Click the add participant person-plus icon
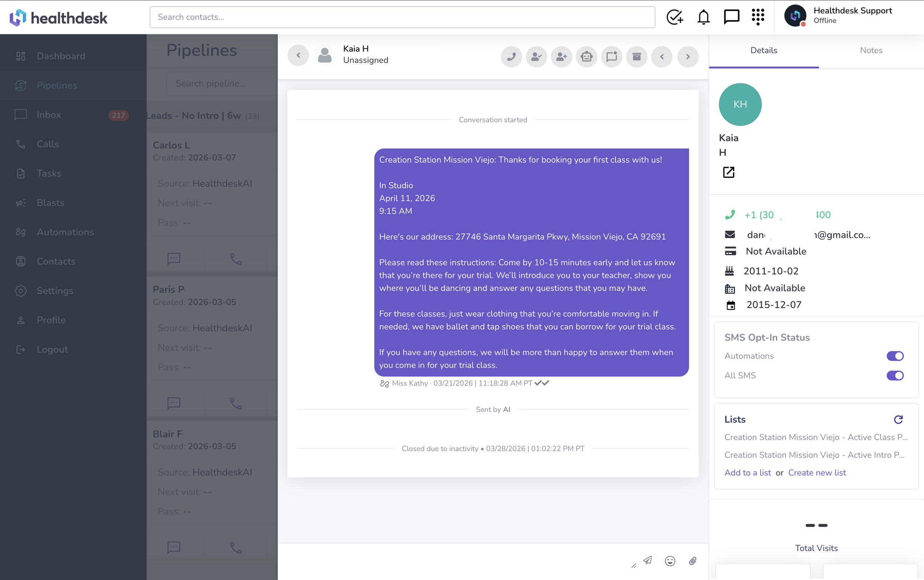The height and width of the screenshot is (580, 924). click(x=561, y=57)
